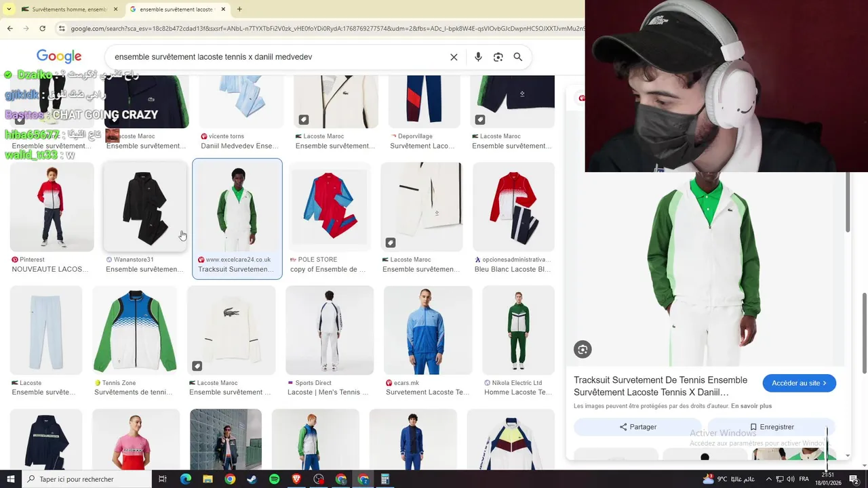Image resolution: width=868 pixels, height=488 pixels.
Task: Click the preview panel vertical scrollbar
Action: 846,203
